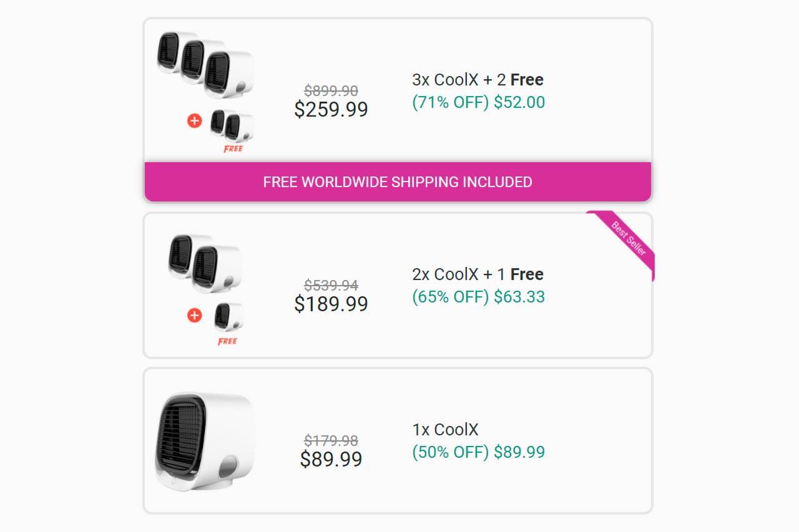Click Free Worldwide Shipping Included banner
Viewport: 799px width, 532px height.
(x=398, y=182)
